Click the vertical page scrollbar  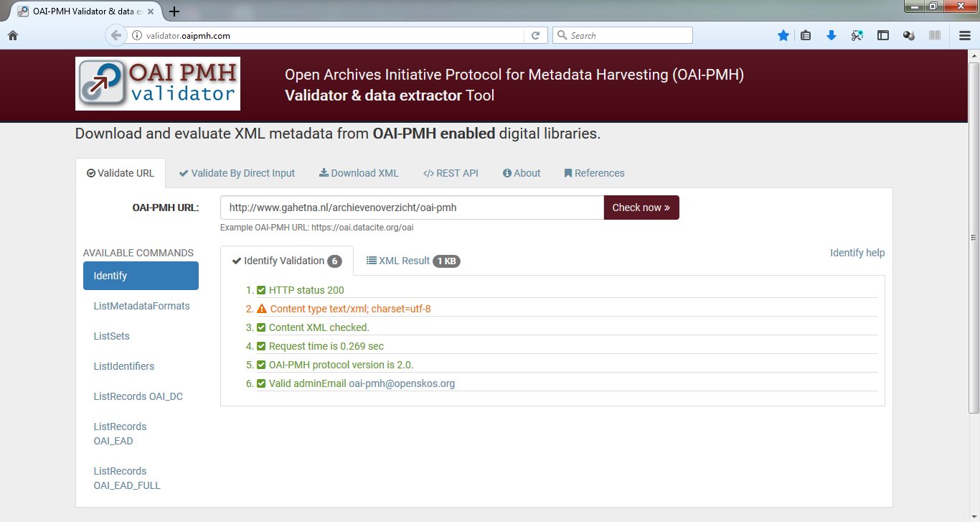(x=974, y=237)
